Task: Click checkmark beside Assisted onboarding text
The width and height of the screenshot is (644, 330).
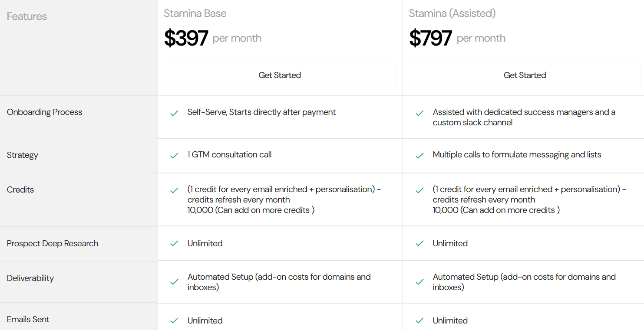Action: (419, 113)
